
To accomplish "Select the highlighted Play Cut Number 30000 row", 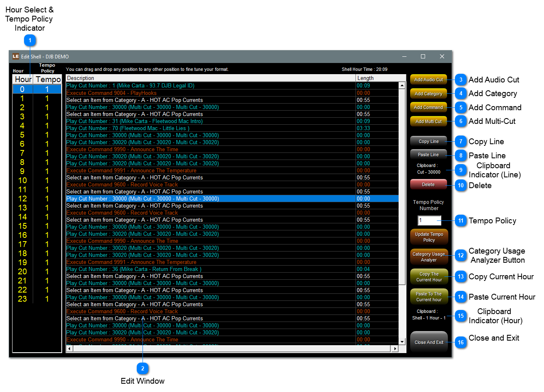I will [x=232, y=198].
